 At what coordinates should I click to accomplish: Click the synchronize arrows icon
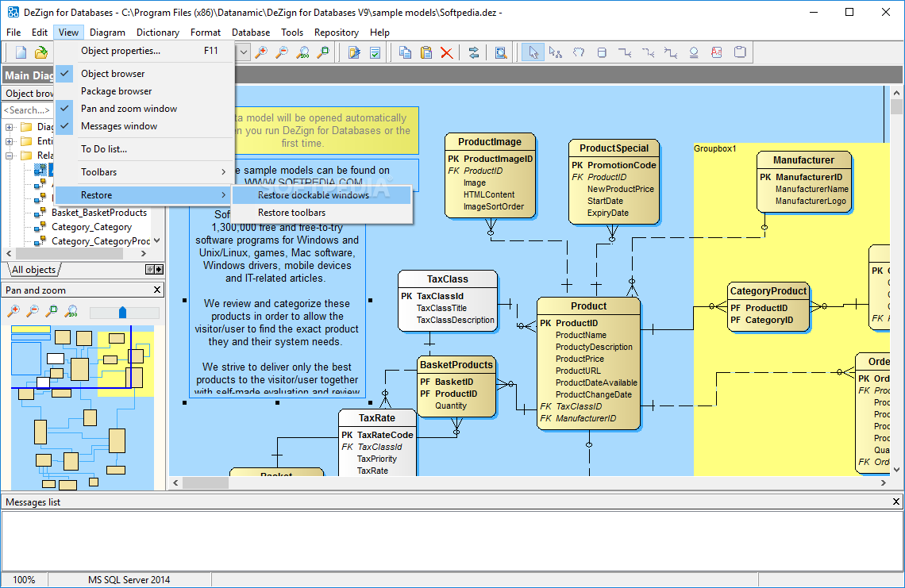(474, 52)
